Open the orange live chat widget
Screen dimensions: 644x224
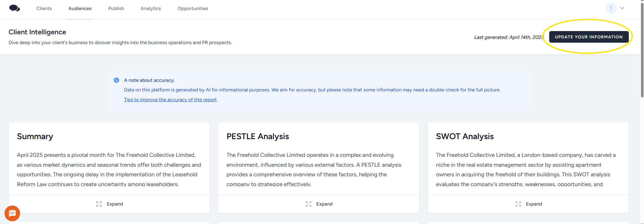pos(12,213)
